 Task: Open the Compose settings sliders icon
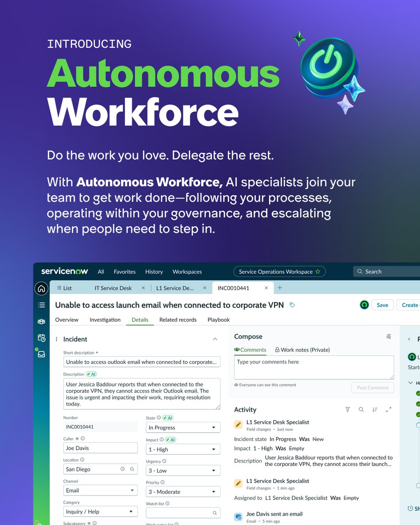point(388,336)
